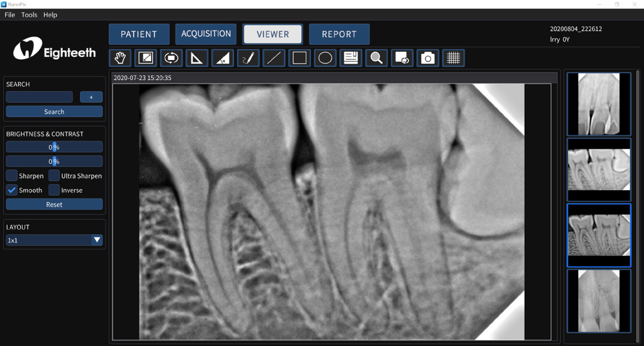Choose the ellipse annotation tool

(325, 57)
